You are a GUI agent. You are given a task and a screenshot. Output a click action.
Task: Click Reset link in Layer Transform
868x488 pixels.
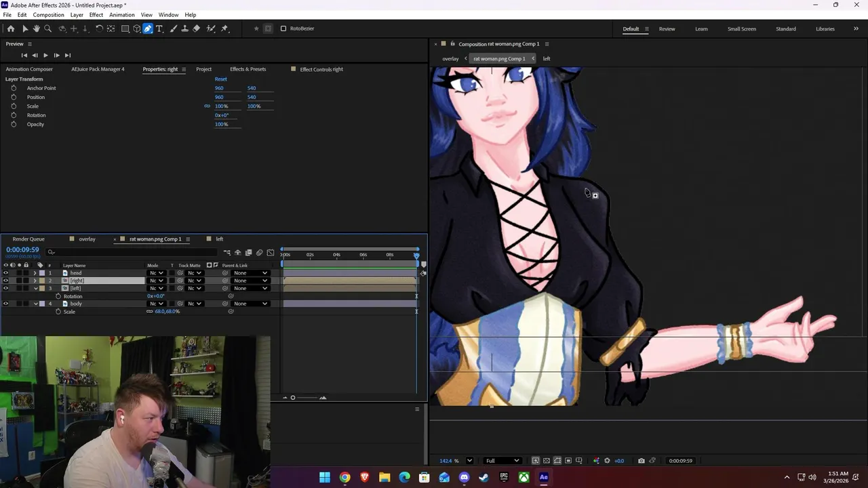pyautogui.click(x=221, y=79)
